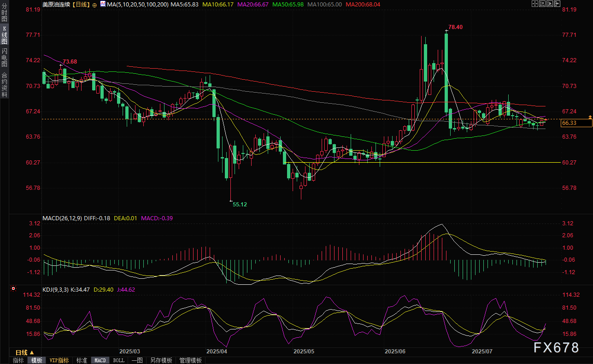Toggle the BOLL indicator template
This screenshot has width=593, height=364.
(118, 360)
